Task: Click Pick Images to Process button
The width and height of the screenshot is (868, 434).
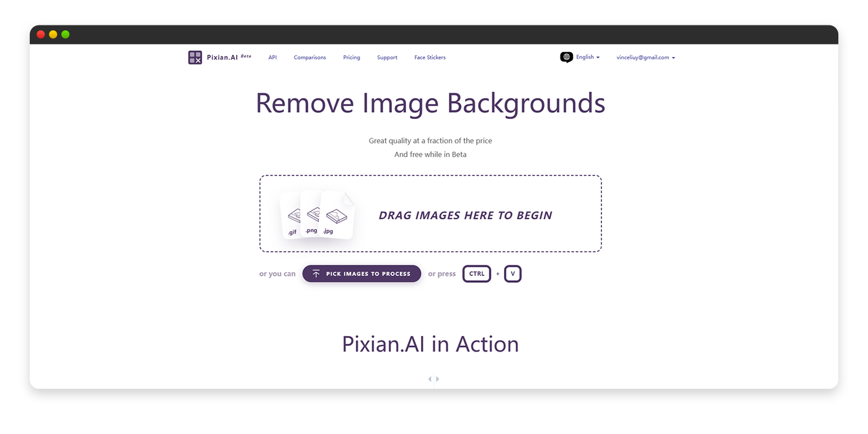Action: click(361, 273)
